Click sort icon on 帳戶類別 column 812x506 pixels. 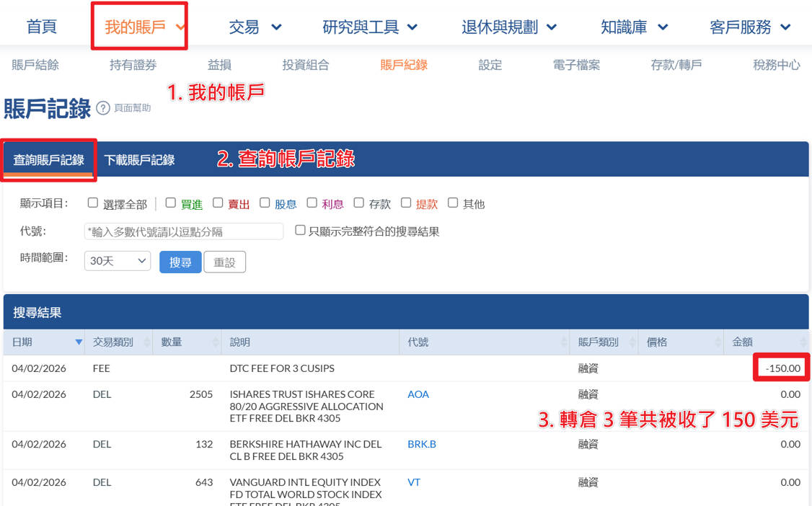click(x=632, y=342)
